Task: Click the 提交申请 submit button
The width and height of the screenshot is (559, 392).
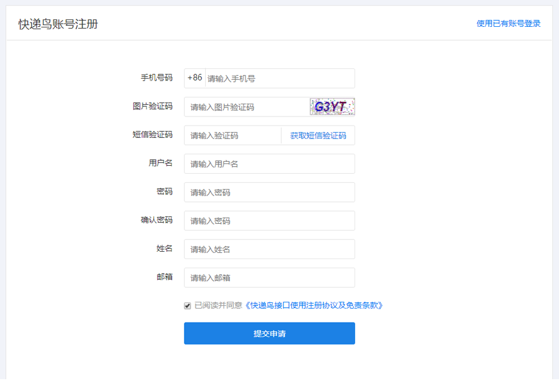Action: point(269,333)
